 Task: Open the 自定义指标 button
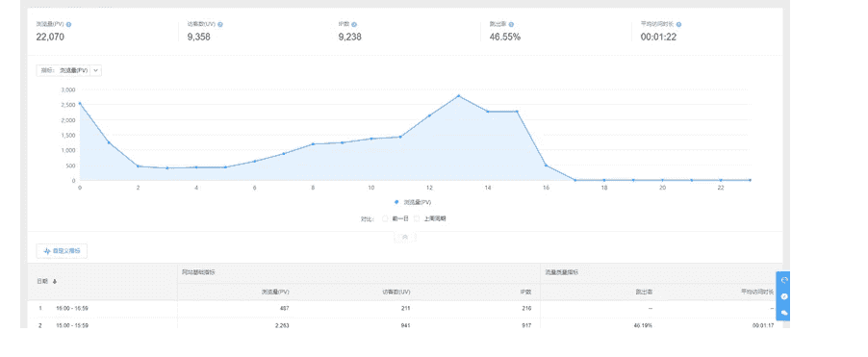click(62, 251)
